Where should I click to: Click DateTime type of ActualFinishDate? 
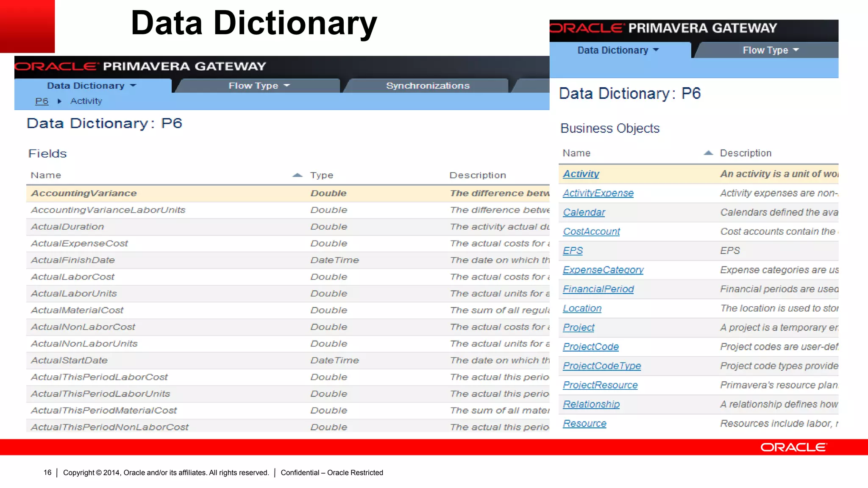point(335,260)
